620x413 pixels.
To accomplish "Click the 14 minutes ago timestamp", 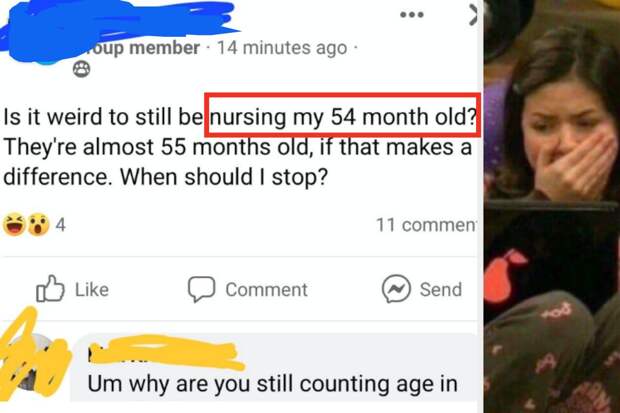I will coord(282,48).
